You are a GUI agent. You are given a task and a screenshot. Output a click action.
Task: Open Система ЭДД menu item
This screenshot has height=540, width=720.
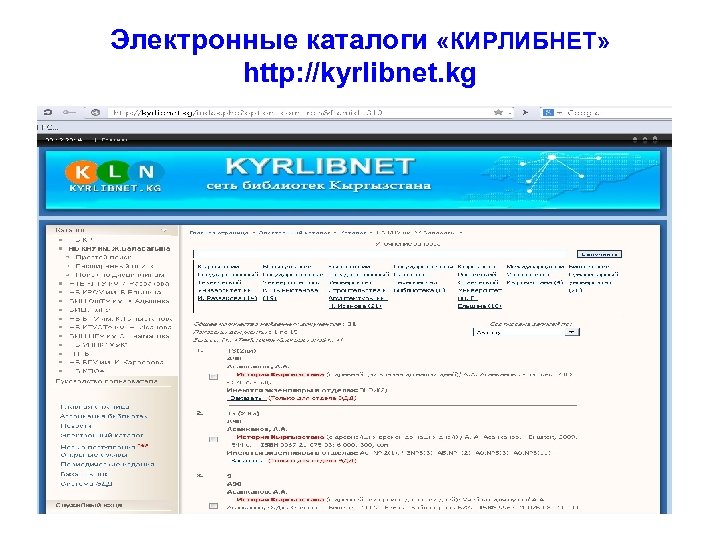86,484
